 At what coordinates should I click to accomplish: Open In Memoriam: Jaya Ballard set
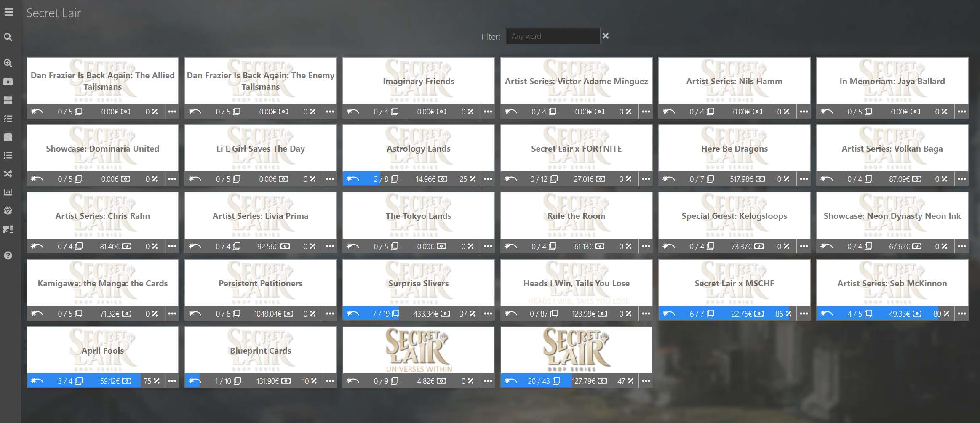coord(892,81)
